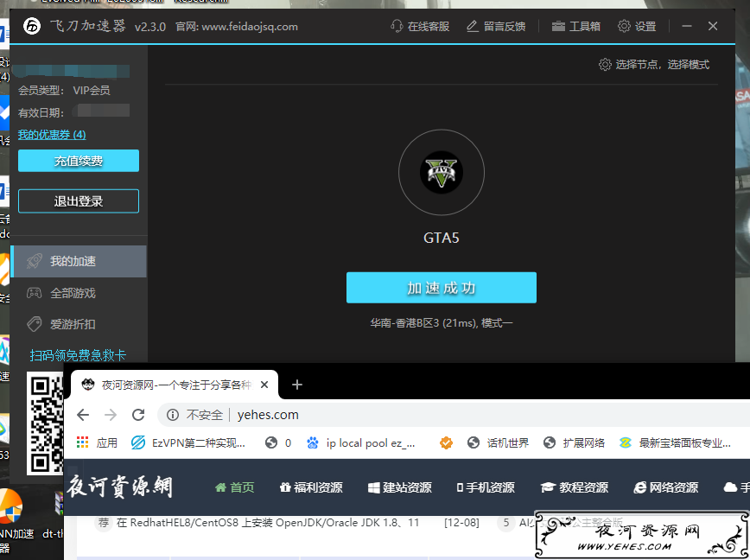
Task: Click the 加速成功 button
Action: [441, 288]
